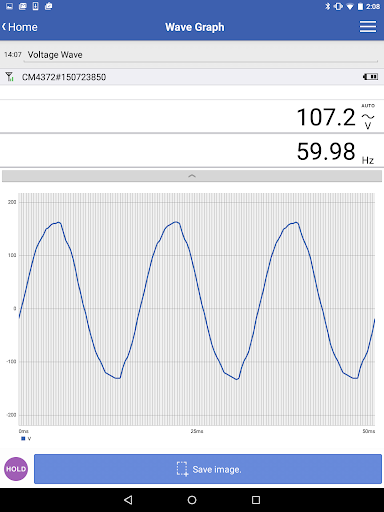Image resolution: width=384 pixels, height=512 pixels.
Task: Tap the Wave Graph title
Action: pyautogui.click(x=195, y=27)
